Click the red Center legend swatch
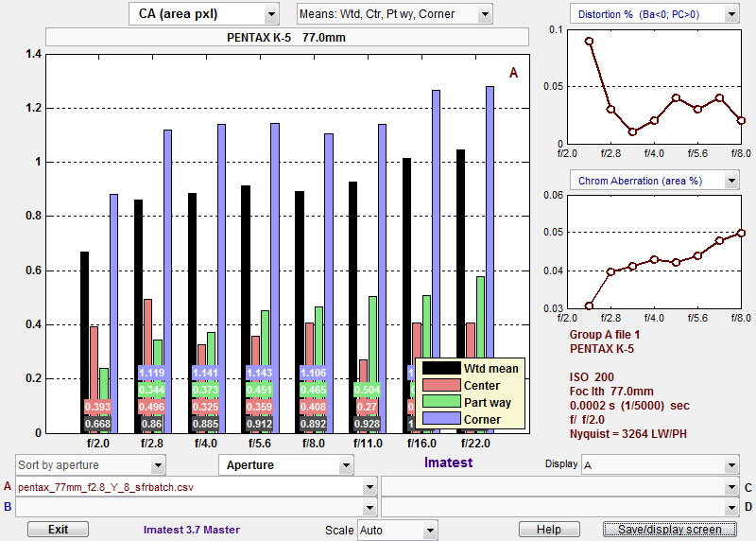 pos(441,385)
